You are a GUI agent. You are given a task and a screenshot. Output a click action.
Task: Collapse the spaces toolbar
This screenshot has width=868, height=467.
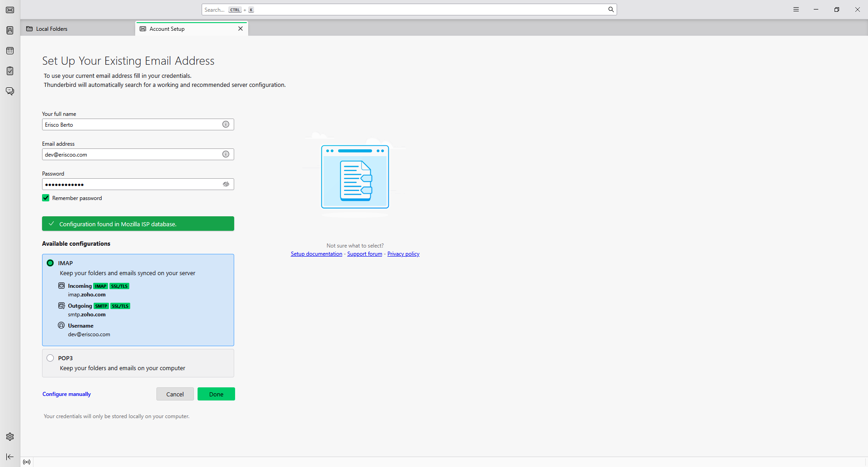coord(10,457)
